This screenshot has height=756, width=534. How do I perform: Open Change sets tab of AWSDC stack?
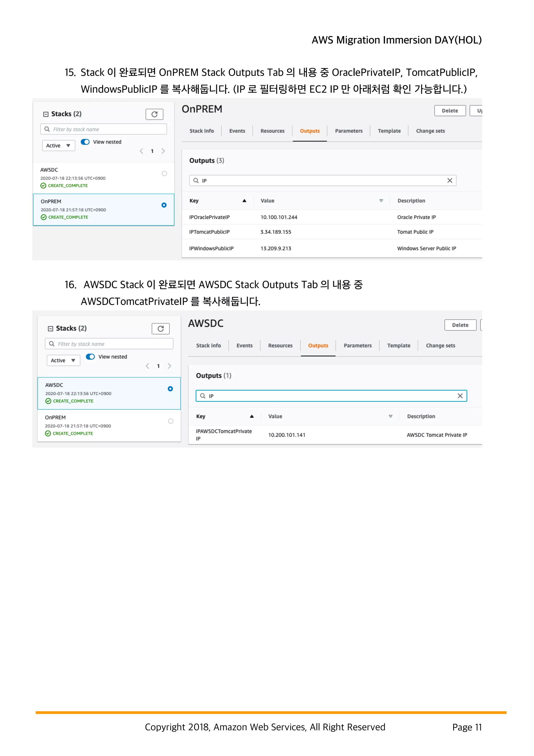pos(440,346)
